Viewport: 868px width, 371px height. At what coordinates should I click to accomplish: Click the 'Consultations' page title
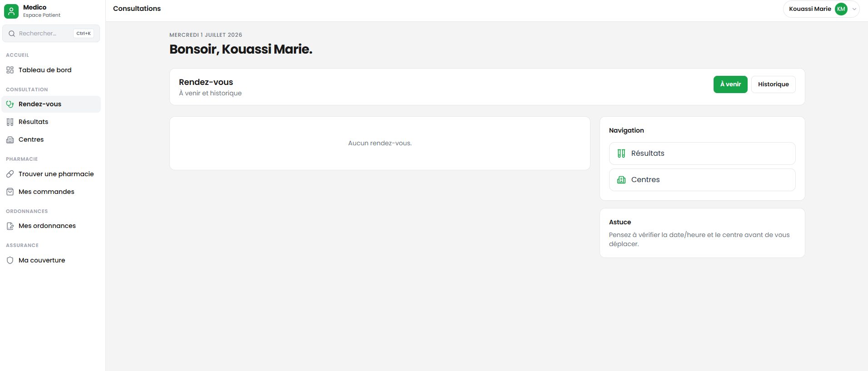[137, 9]
